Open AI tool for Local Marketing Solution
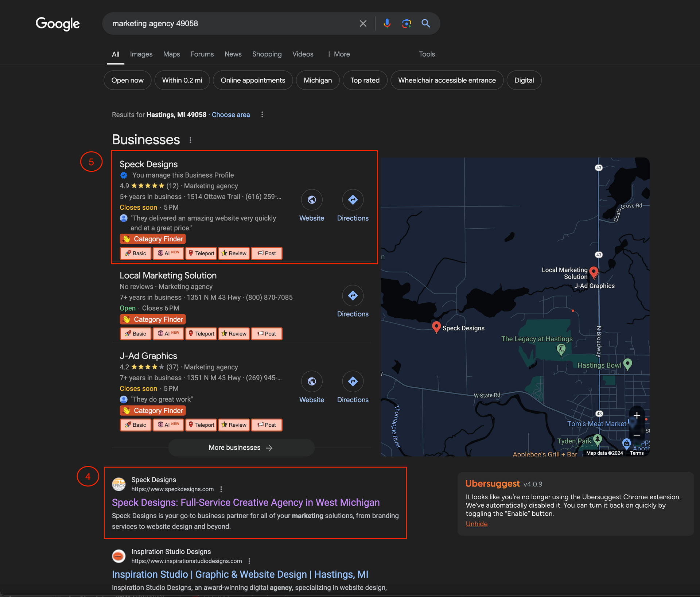 168,334
